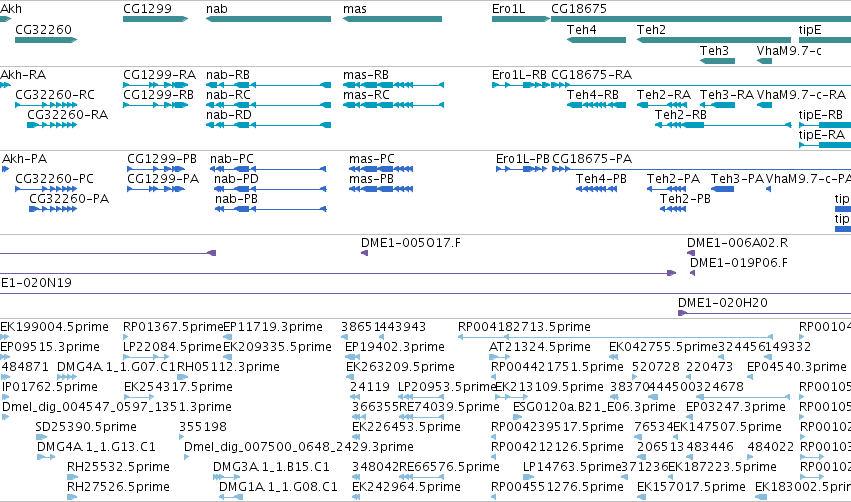Open the CG1299 gene feature

pyautogui.click(x=155, y=19)
